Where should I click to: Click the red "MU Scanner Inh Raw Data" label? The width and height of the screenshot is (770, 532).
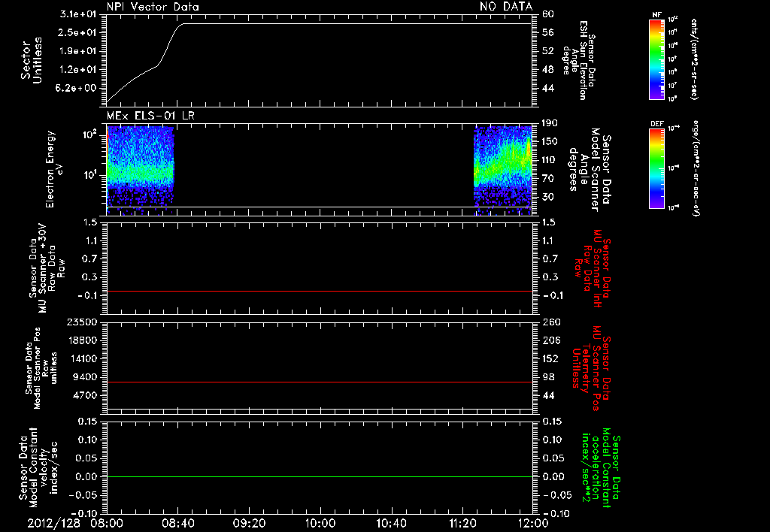[593, 268]
